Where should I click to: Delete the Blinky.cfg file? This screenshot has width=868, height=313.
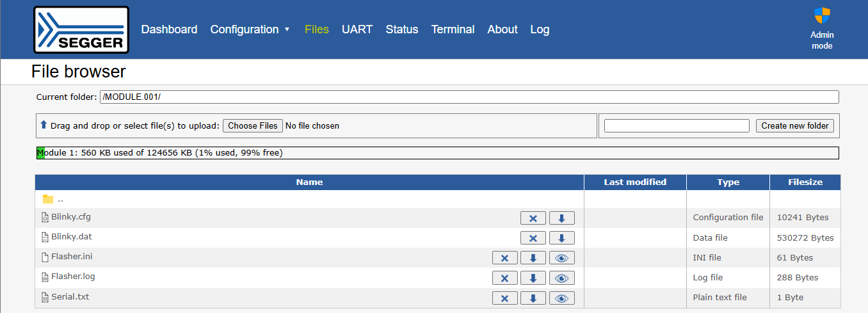(x=533, y=218)
